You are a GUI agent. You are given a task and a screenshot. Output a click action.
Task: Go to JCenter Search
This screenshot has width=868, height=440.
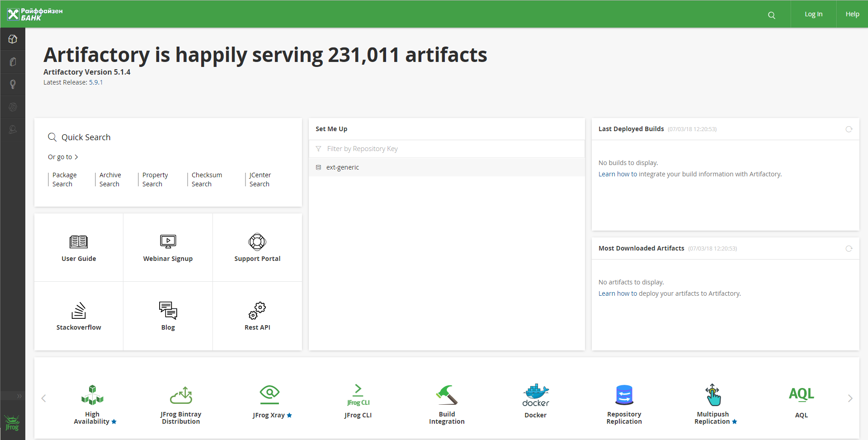[x=260, y=180]
